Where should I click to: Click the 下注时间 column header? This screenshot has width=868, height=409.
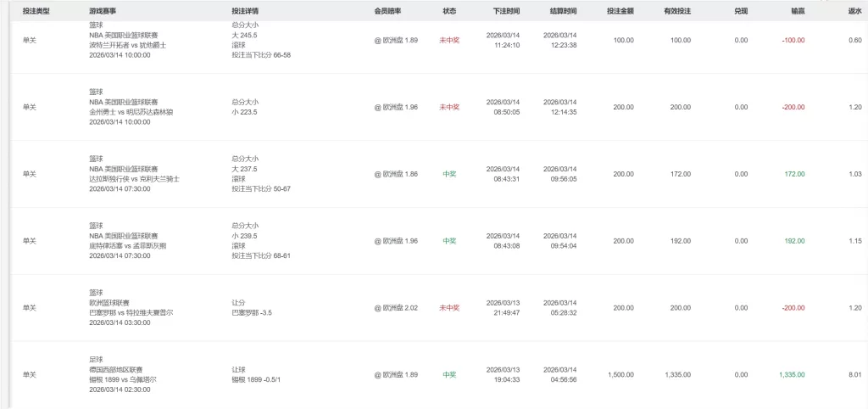tap(506, 11)
